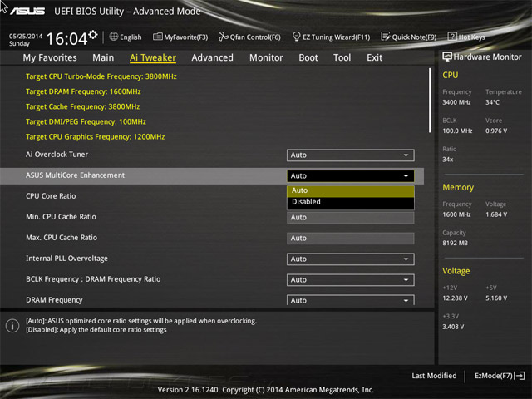The image size is (532, 399).
Task: Click the memory capacity 8192 MB value
Action: [455, 243]
